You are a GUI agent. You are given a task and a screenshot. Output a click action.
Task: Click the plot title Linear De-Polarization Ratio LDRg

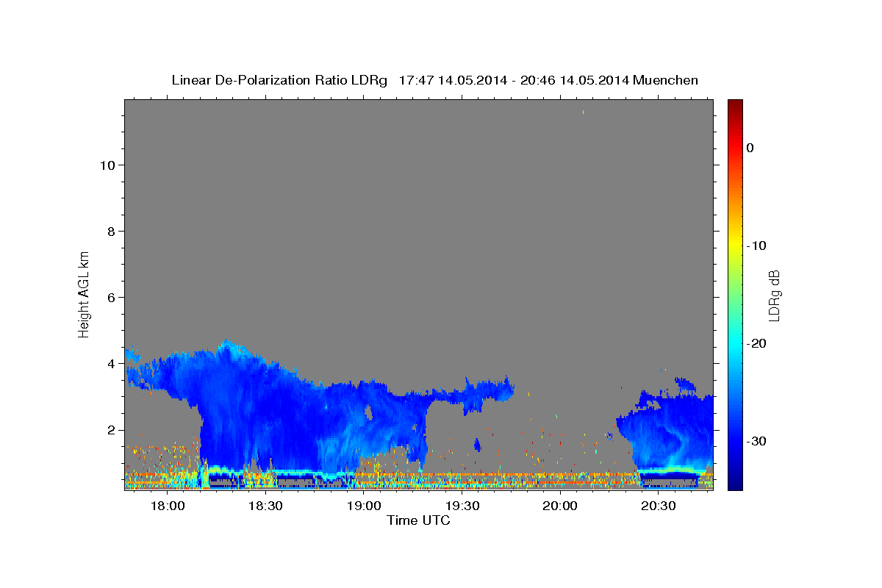tap(279, 80)
